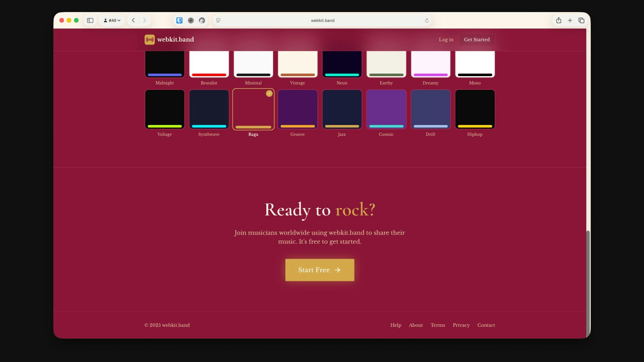Open the share sheet icon
The image size is (644, 362).
558,20
